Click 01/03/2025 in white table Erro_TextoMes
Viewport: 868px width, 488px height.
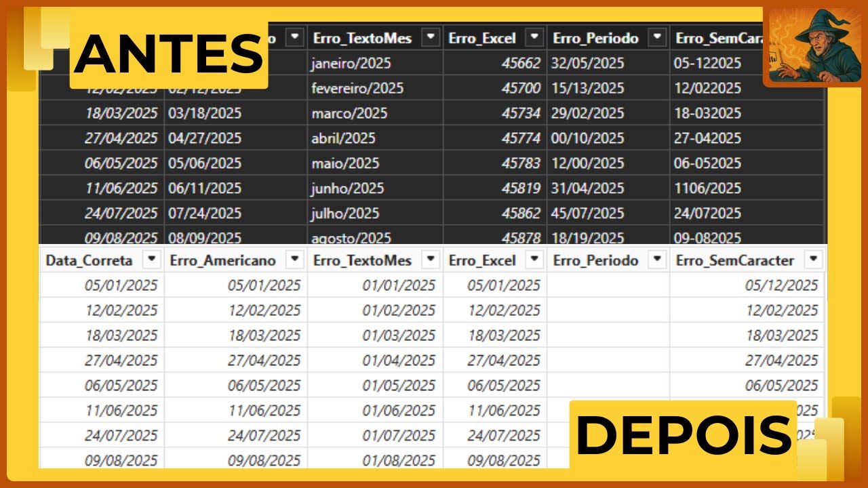pos(399,335)
